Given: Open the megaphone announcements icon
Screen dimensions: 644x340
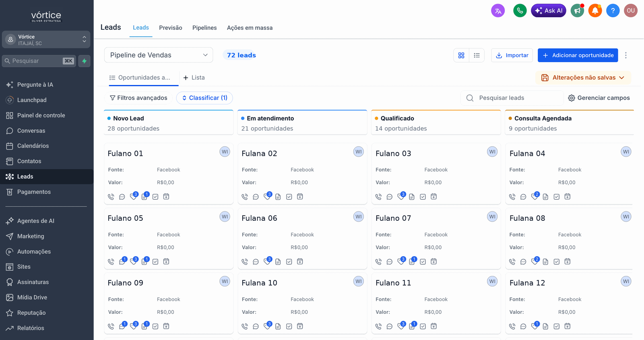Looking at the screenshot, I should click(577, 11).
